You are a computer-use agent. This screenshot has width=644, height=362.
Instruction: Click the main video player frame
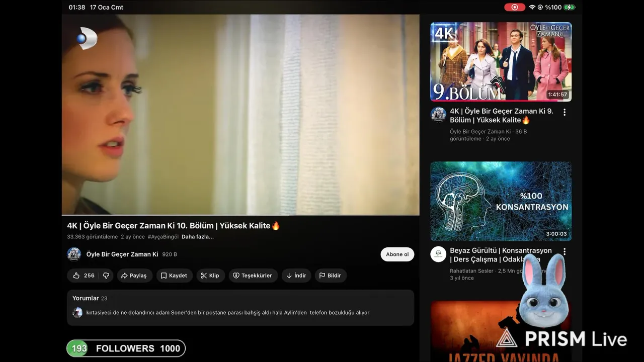pyautogui.click(x=240, y=115)
